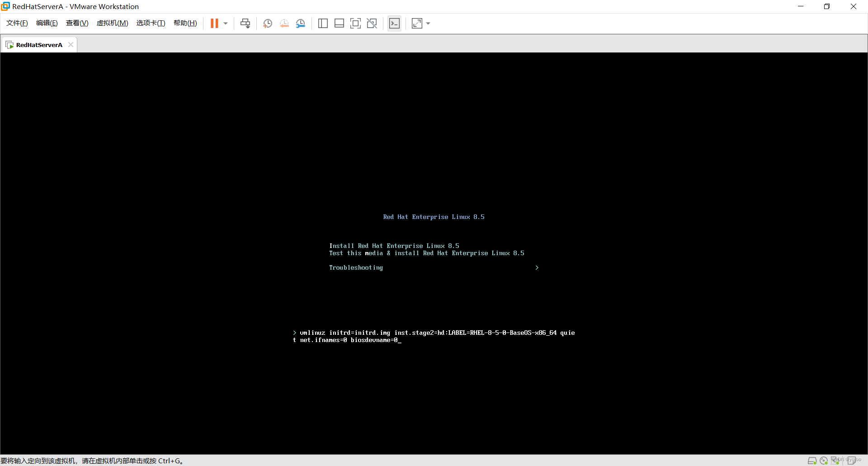The width and height of the screenshot is (868, 466).
Task: Close the VMware Workstation window
Action: [854, 6]
